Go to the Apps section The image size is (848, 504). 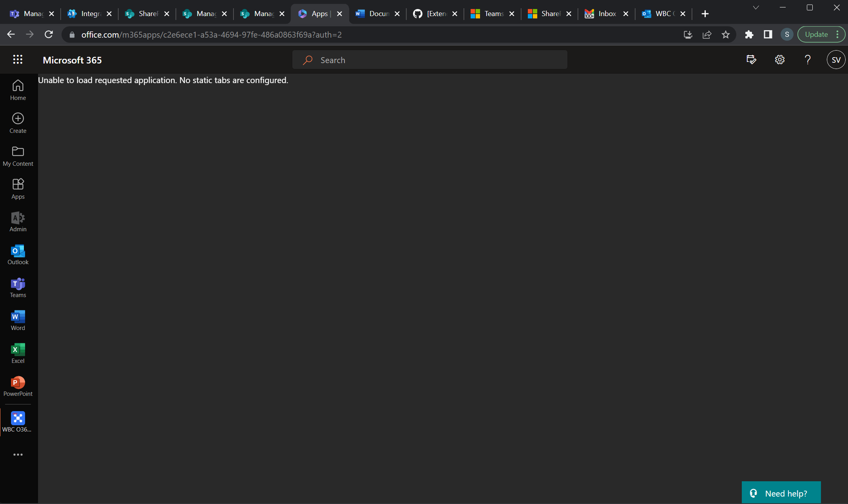click(18, 188)
